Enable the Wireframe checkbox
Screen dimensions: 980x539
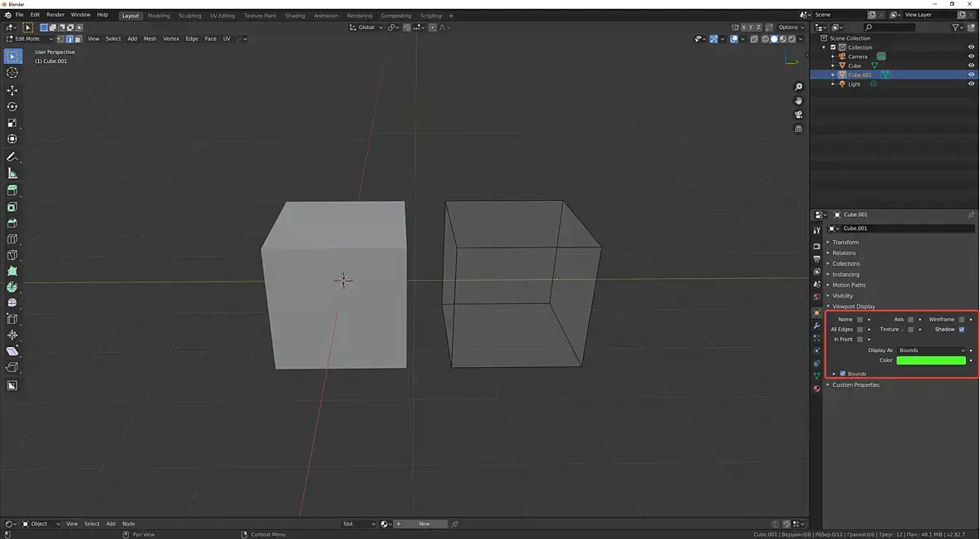(962, 320)
